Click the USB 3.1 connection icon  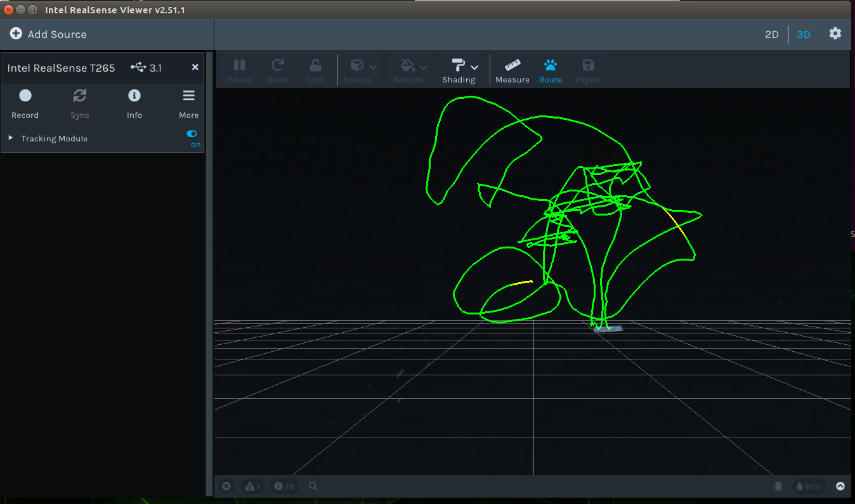click(138, 67)
